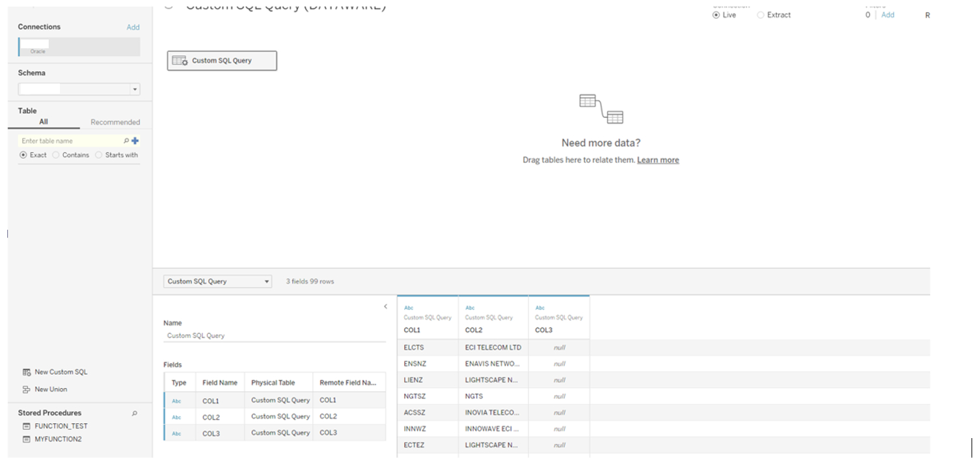The image size is (980, 470).
Task: Click Add next to Filters
Action: (x=888, y=15)
